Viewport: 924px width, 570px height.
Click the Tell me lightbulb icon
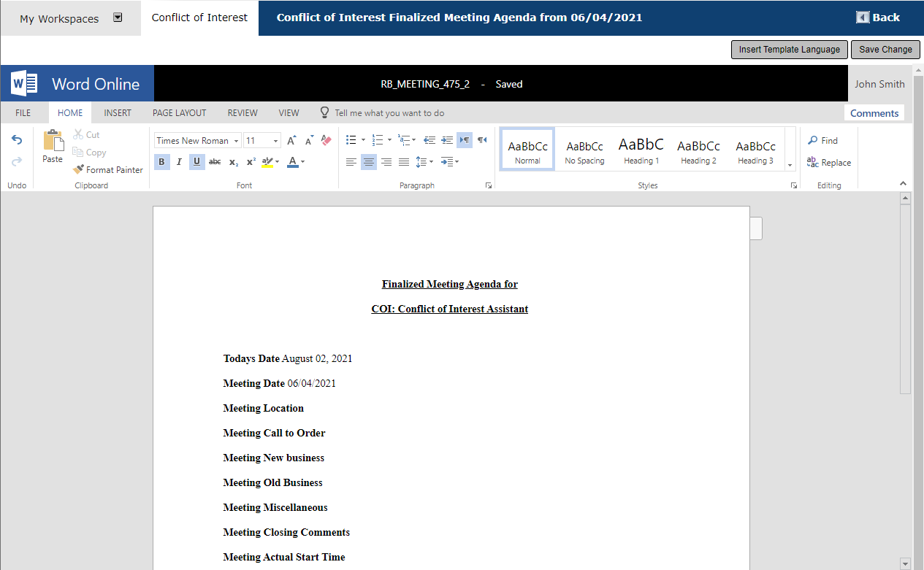[x=325, y=112]
